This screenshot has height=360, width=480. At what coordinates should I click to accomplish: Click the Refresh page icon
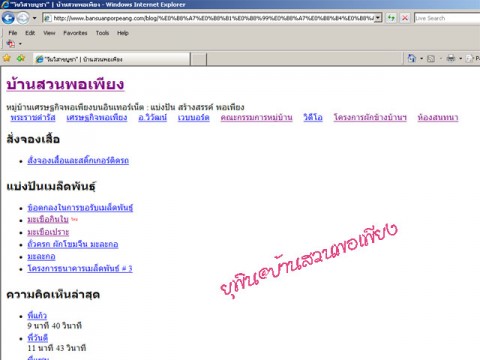[x=391, y=18]
